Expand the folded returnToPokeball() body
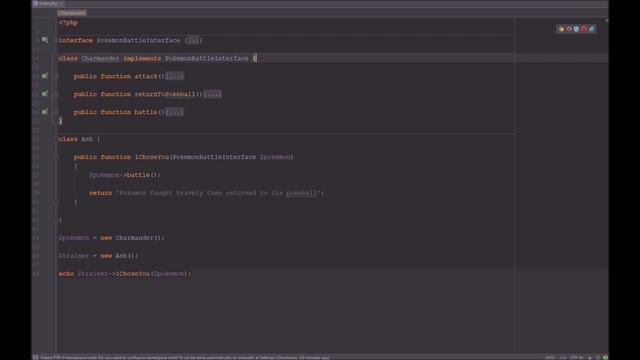 [212, 94]
